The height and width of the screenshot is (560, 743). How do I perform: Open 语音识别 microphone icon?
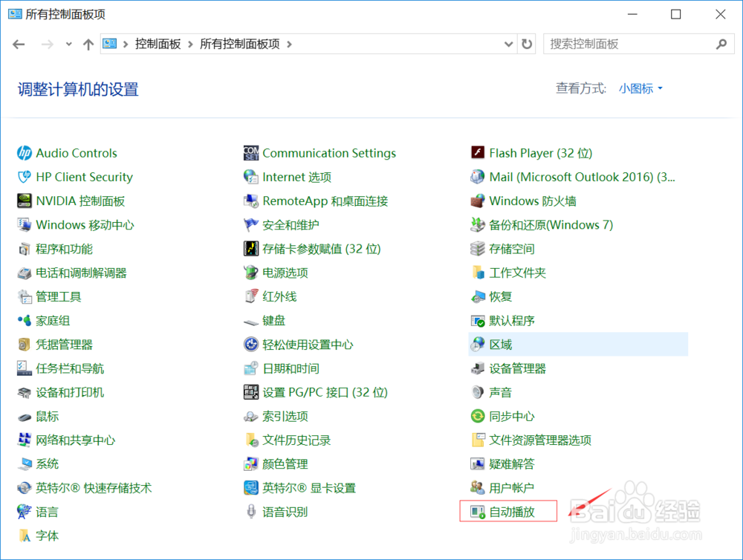click(251, 512)
